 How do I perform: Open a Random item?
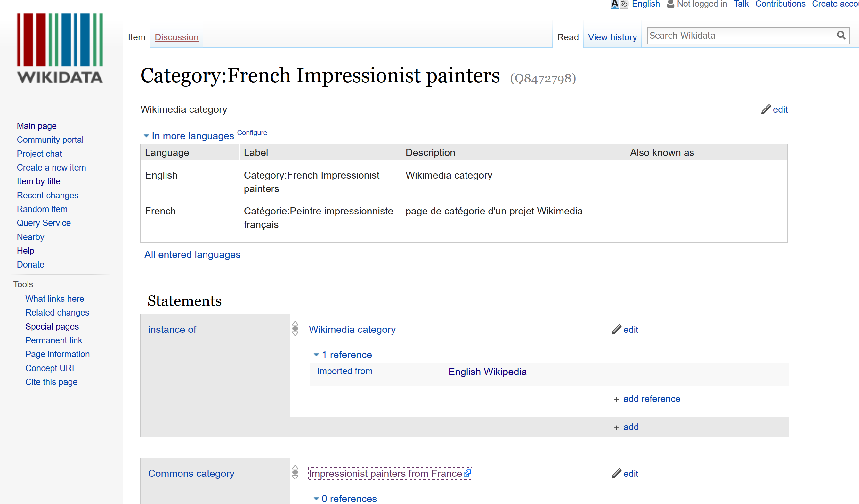(x=42, y=209)
